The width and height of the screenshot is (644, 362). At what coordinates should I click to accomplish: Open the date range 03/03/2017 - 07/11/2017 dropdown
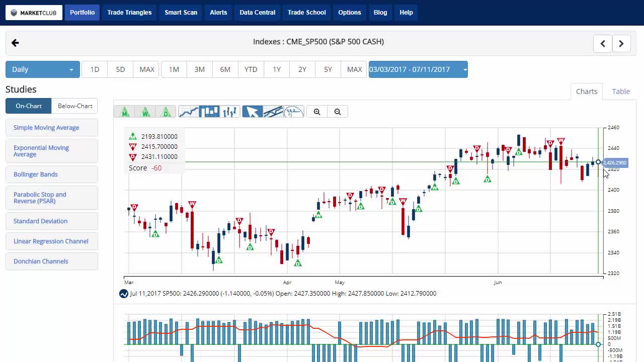pyautogui.click(x=418, y=69)
